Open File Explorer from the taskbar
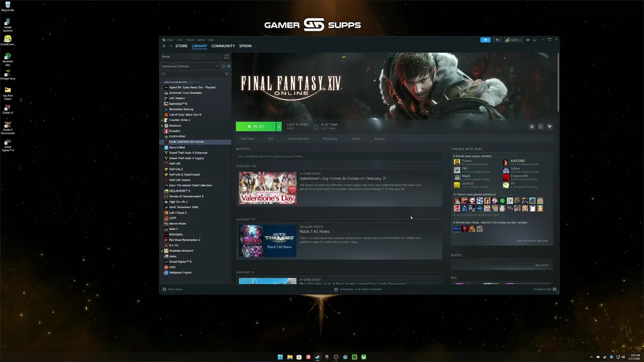 click(x=290, y=357)
